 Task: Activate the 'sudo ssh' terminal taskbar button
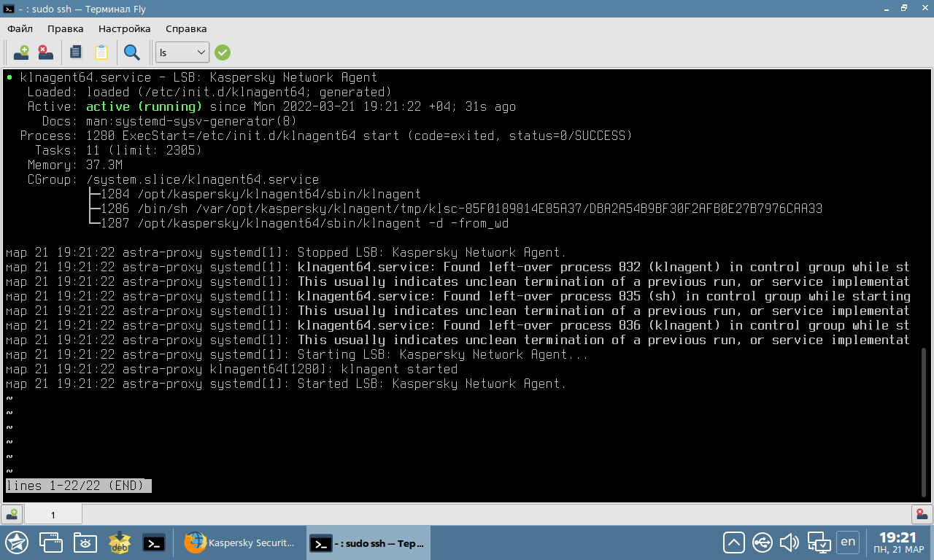[368, 543]
